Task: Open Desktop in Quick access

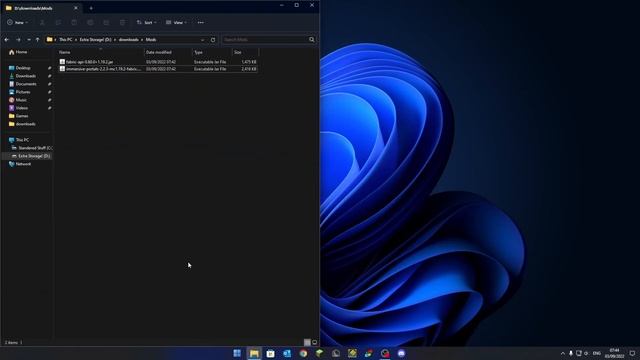Action: click(23, 68)
